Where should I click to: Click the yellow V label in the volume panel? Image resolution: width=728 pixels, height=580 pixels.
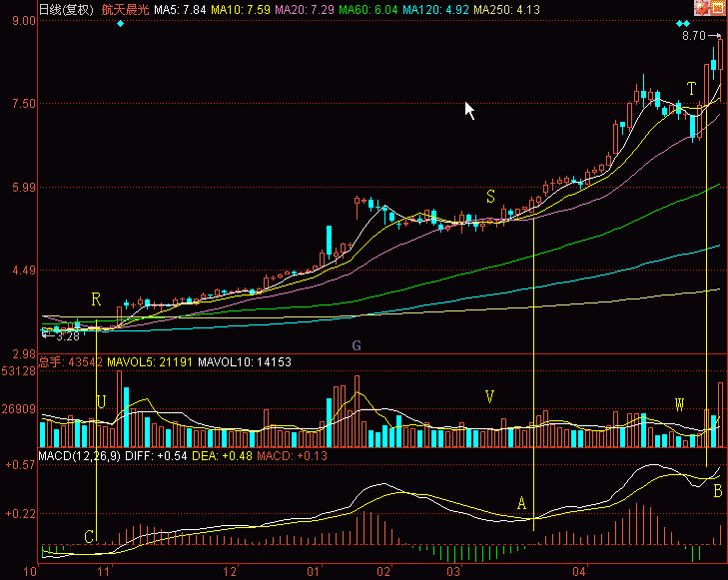pyautogui.click(x=489, y=396)
